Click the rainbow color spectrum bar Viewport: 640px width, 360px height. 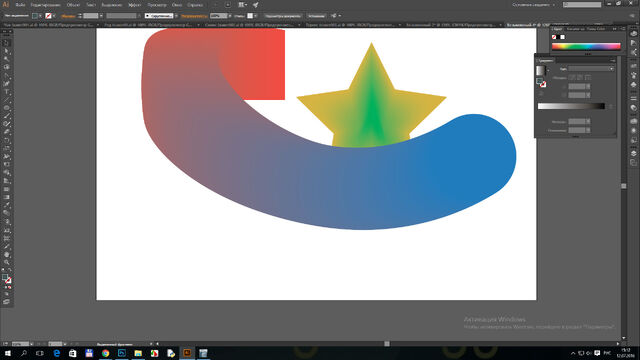pos(586,47)
